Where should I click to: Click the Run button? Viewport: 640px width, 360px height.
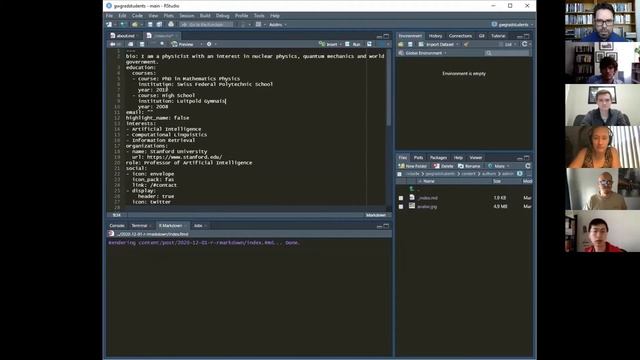pyautogui.click(x=353, y=44)
